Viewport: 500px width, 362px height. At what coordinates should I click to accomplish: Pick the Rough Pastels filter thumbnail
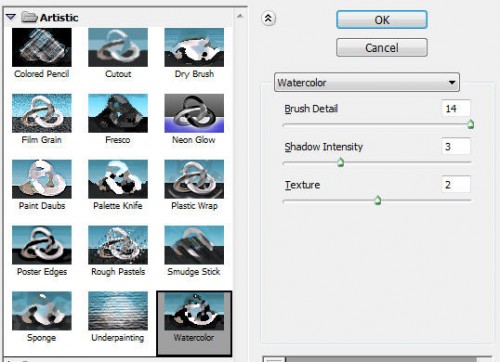tap(118, 245)
